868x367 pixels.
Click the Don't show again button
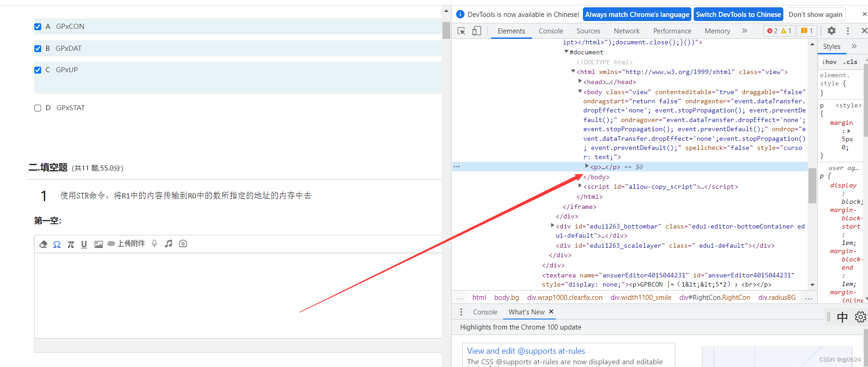click(x=815, y=15)
